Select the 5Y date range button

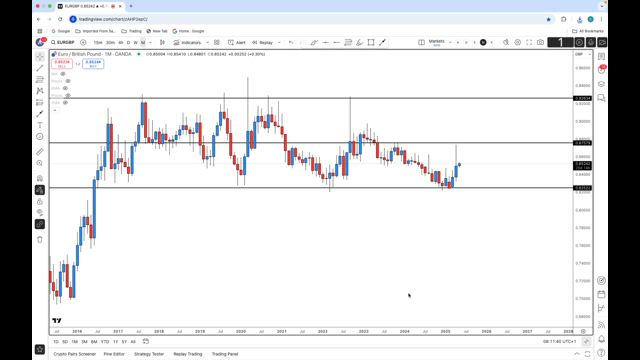tap(124, 342)
